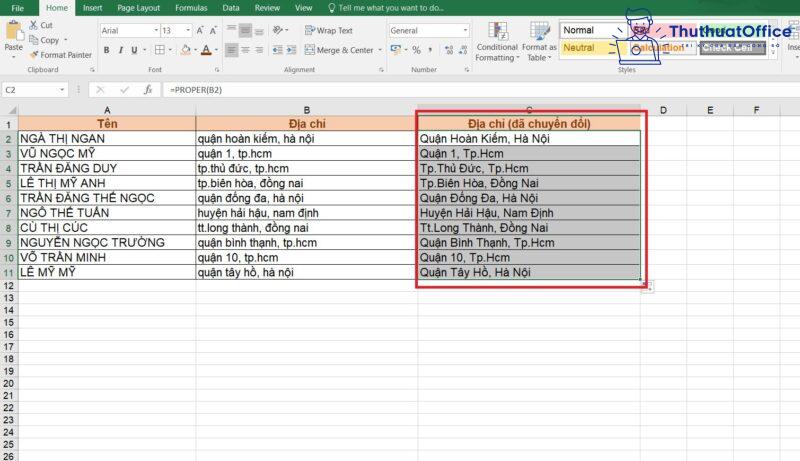This screenshot has height=461, width=800.
Task: Cancel the formula entry with the X
Action: pyautogui.click(x=100, y=90)
